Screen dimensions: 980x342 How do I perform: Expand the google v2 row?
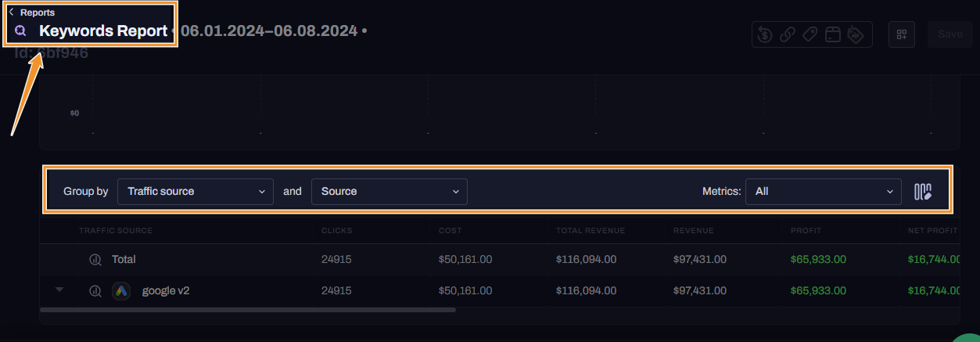click(59, 290)
